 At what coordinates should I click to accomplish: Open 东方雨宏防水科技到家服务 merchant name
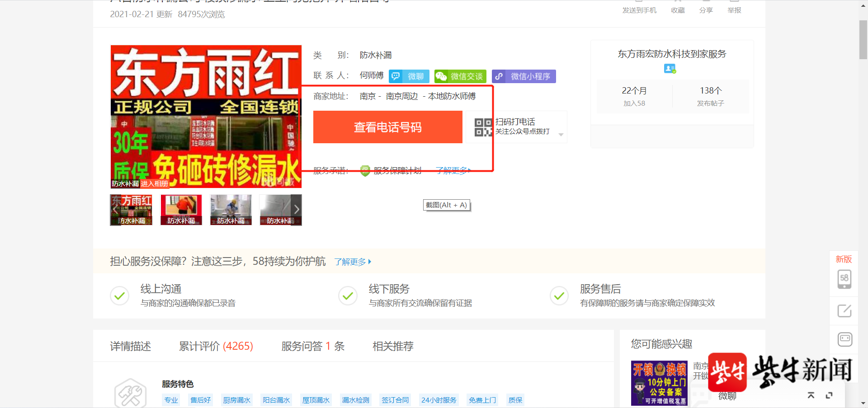click(672, 54)
